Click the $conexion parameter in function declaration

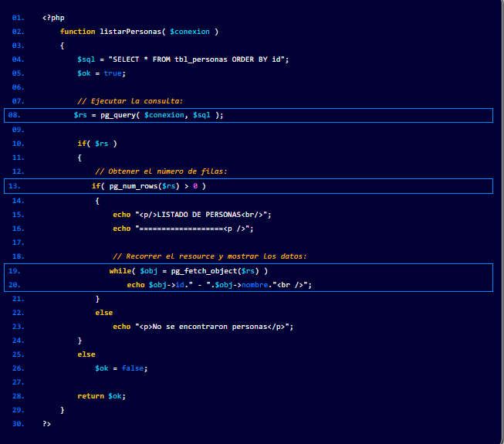coord(191,32)
